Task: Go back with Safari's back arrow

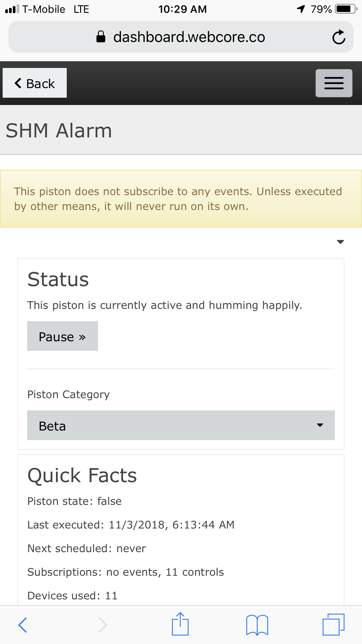Action: (23, 625)
